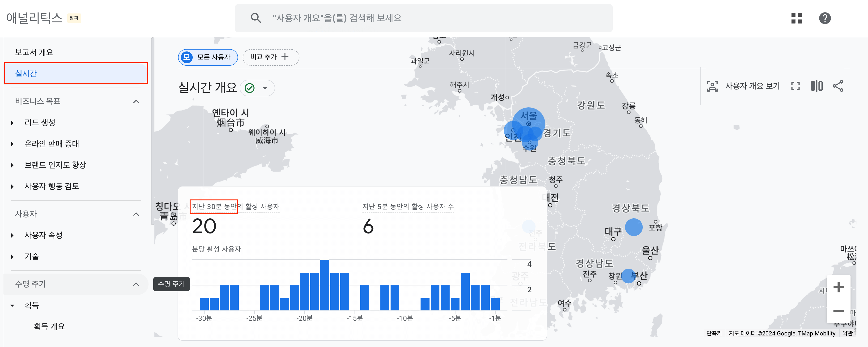Click the 사용자 개요 보기 snapshot icon
Screen dimensions: 868x347
(x=712, y=86)
